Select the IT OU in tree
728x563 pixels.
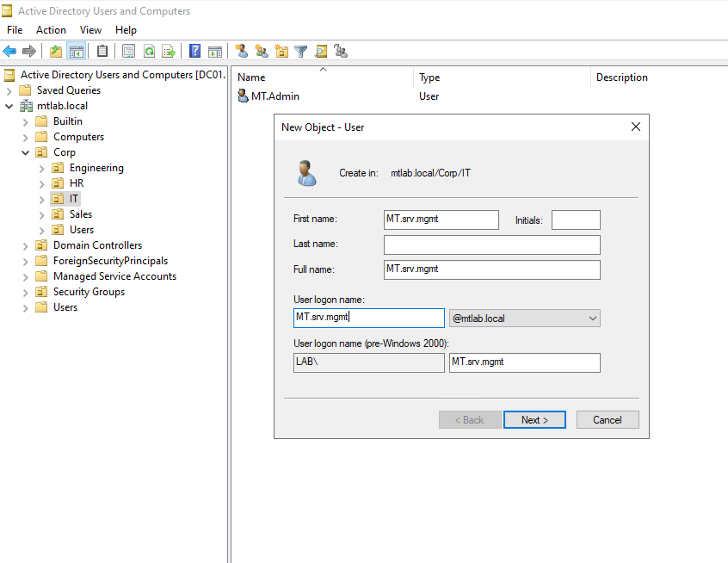click(x=73, y=199)
